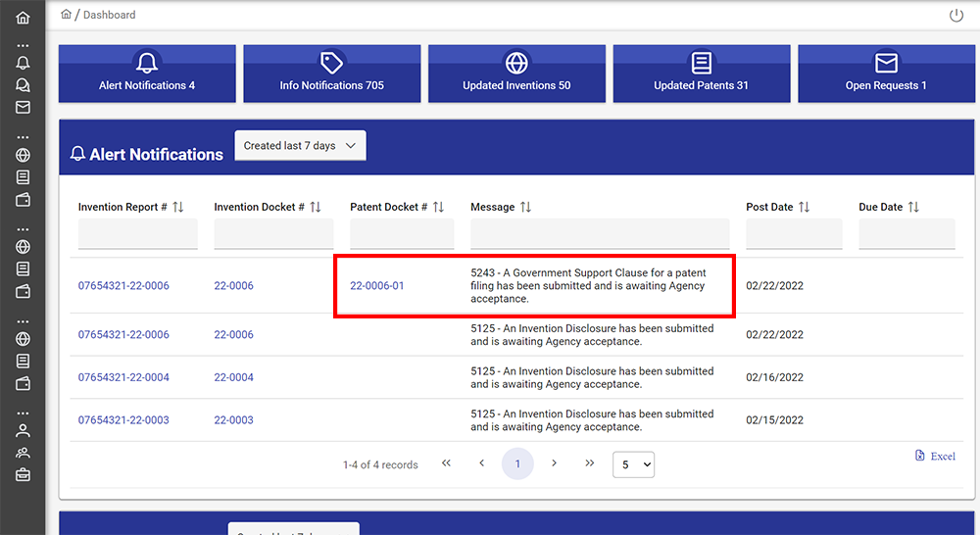Select page 1 in the pagination
The height and width of the screenshot is (535, 980).
tap(517, 463)
